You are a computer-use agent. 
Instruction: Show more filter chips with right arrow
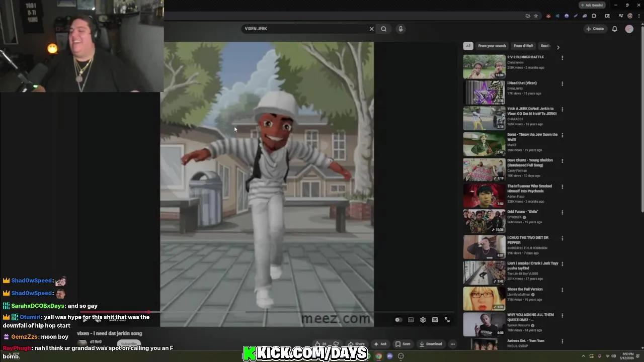click(x=558, y=47)
